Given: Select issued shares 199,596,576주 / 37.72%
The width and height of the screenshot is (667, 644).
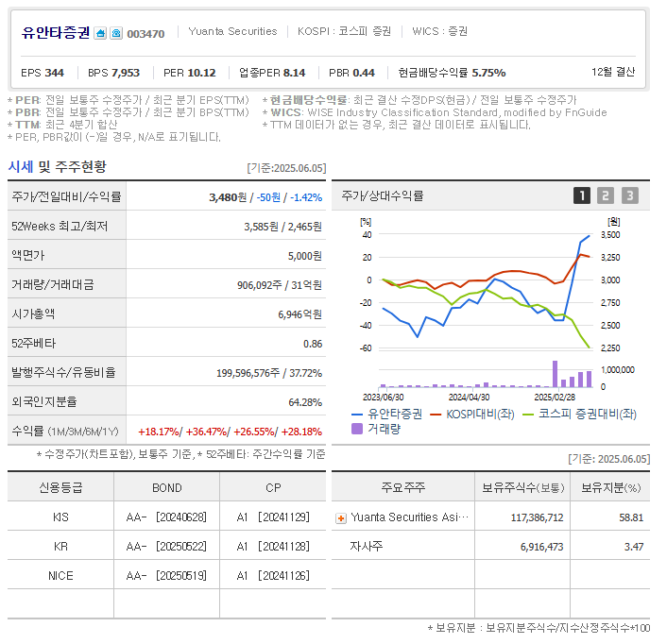Looking at the screenshot, I should (269, 373).
